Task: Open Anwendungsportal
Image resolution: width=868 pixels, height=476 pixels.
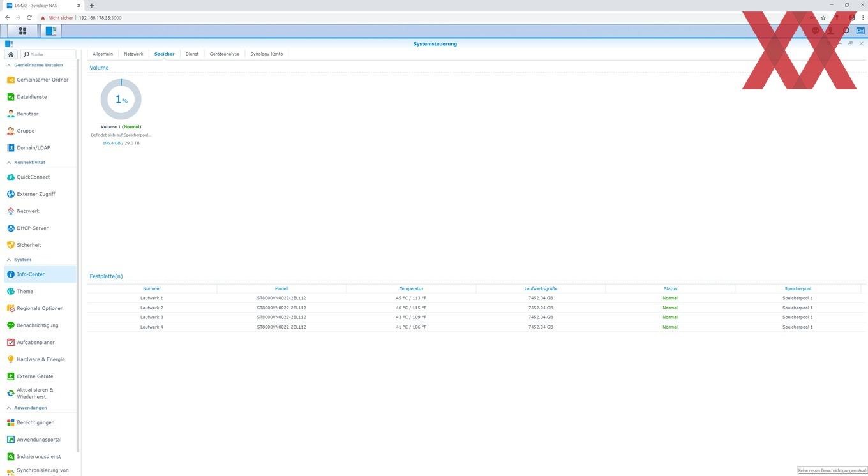Action: 40,440
